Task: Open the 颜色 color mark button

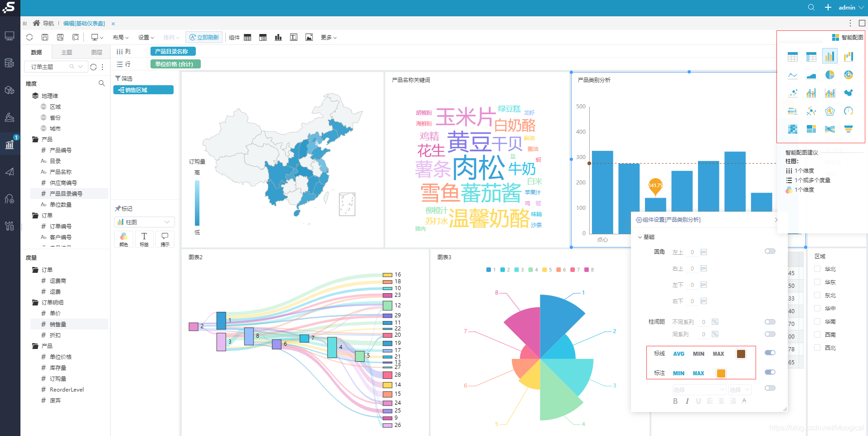Action: (x=124, y=239)
